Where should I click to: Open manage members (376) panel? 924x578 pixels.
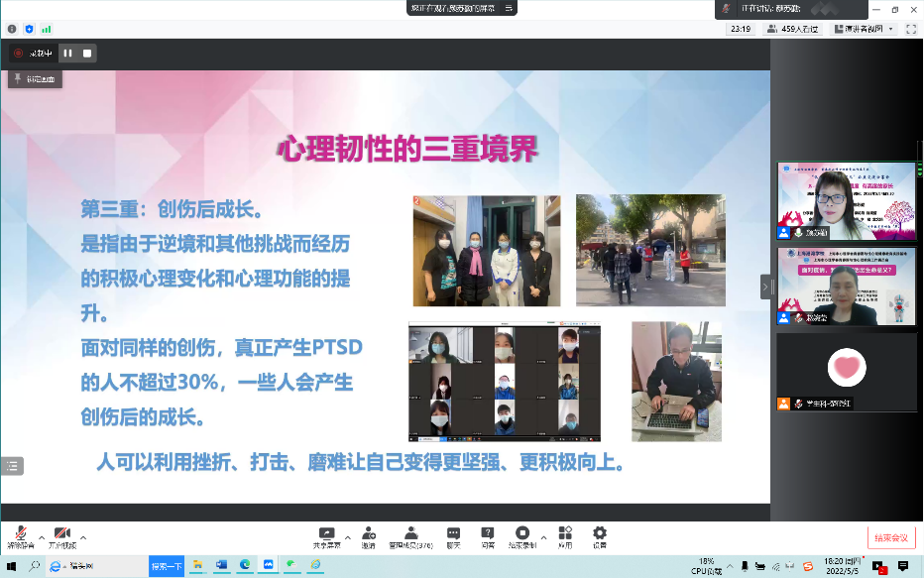[410, 537]
